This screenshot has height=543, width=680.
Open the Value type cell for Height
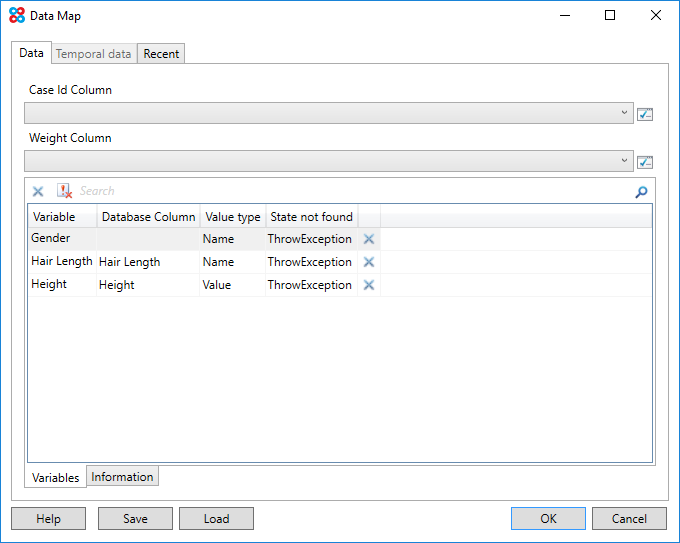(232, 285)
